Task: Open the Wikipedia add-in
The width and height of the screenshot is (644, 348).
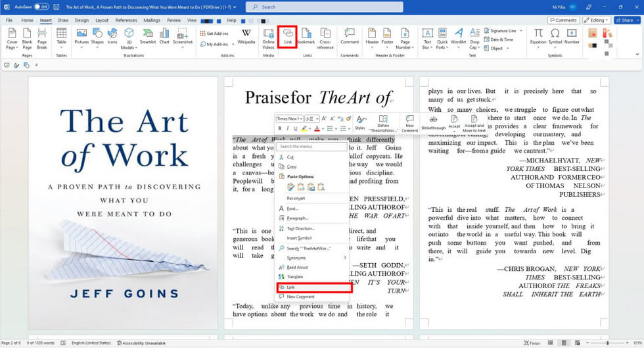Action: (246, 36)
